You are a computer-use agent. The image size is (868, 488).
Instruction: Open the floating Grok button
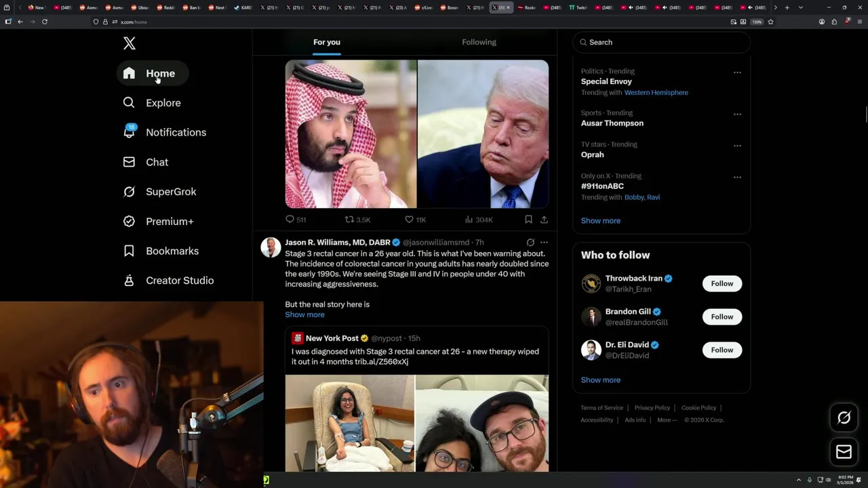pyautogui.click(x=844, y=418)
